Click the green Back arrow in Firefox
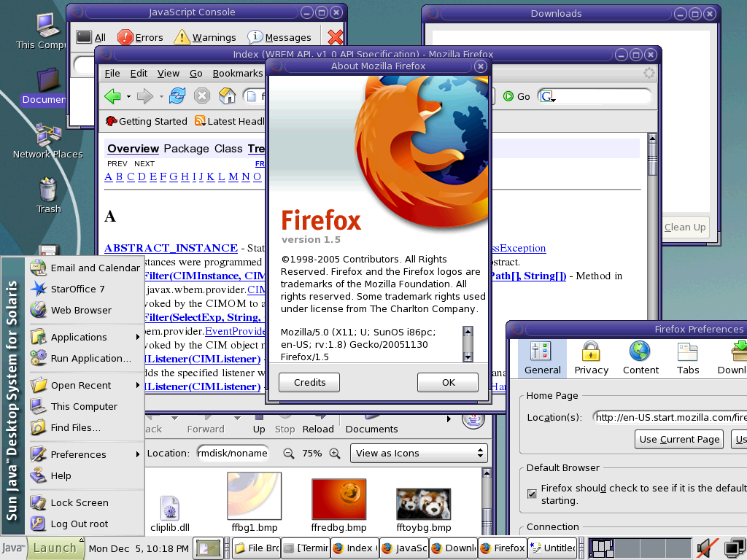Image resolution: width=747 pixels, height=560 pixels. pyautogui.click(x=112, y=96)
